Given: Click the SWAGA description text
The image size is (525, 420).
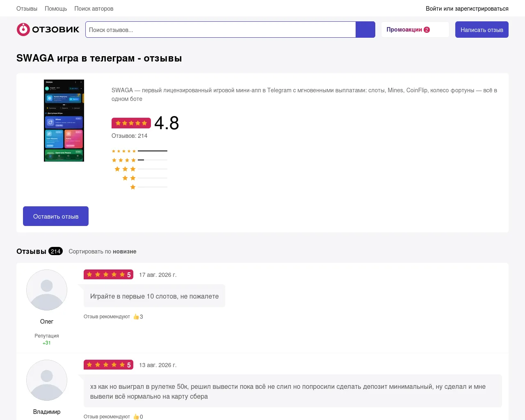Looking at the screenshot, I should tap(304, 94).
